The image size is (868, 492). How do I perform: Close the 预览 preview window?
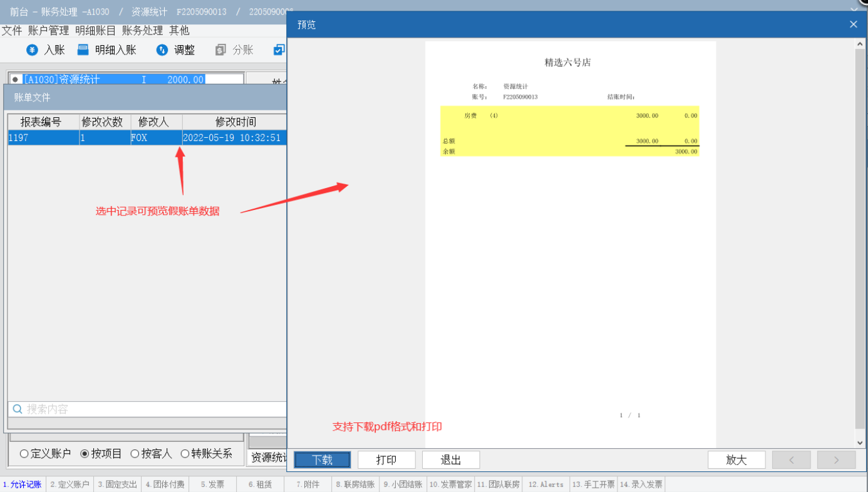(x=853, y=24)
